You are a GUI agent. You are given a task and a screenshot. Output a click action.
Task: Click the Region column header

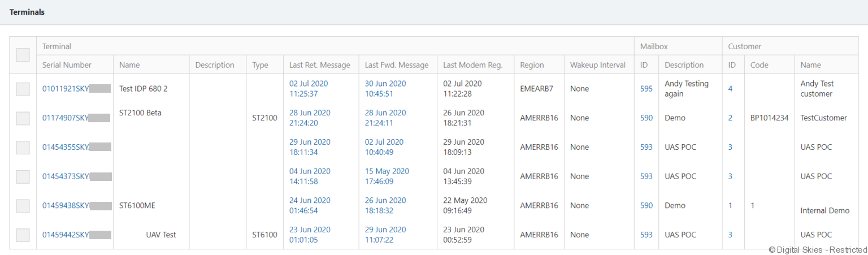(532, 65)
